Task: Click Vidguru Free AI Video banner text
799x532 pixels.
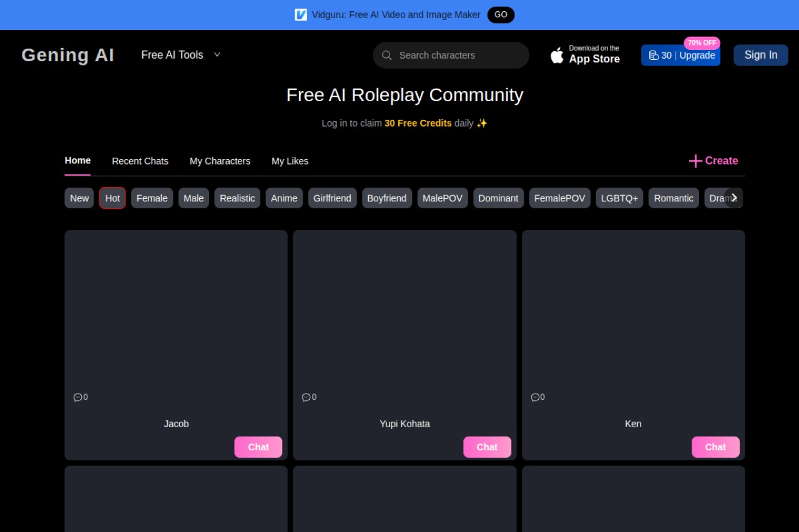Action: (396, 14)
